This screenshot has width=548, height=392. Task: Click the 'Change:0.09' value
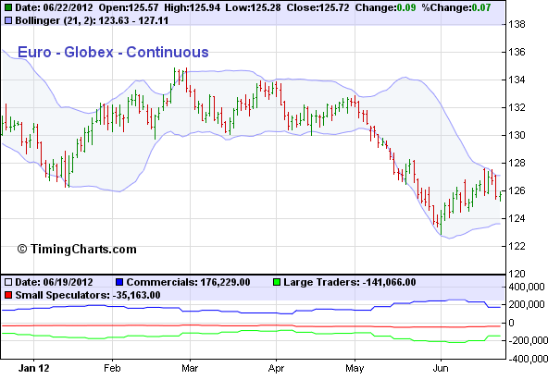(x=385, y=7)
